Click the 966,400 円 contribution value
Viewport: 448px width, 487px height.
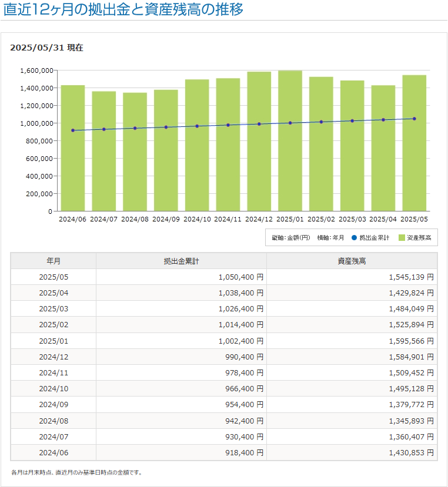[245, 388]
